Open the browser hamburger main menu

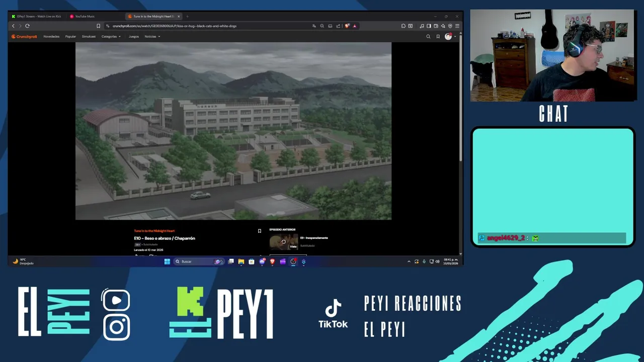click(x=457, y=26)
